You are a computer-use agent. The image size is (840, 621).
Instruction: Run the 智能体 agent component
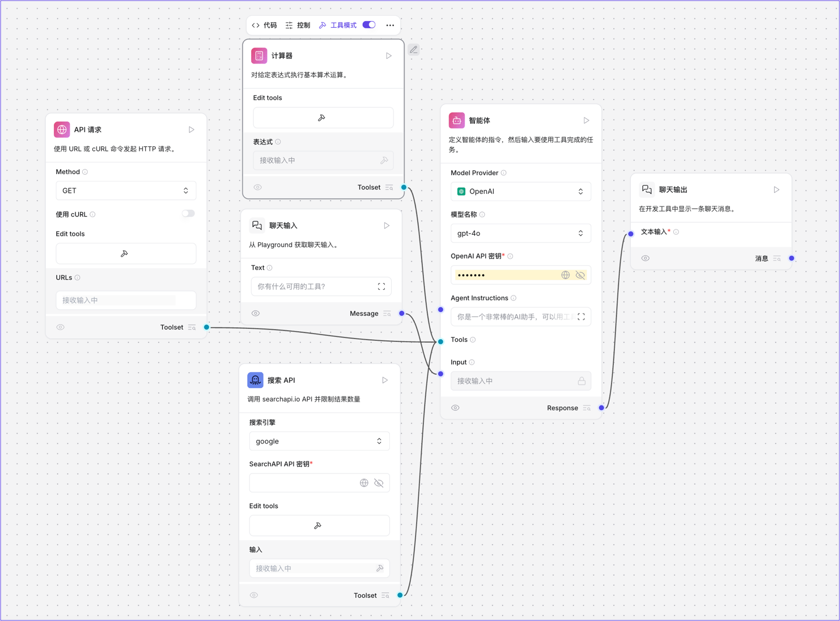click(586, 120)
